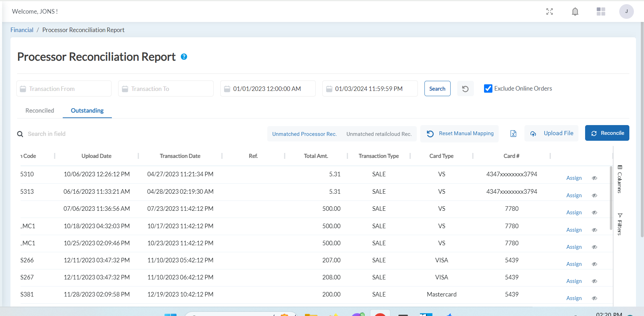Click eye icon in row S381
Image resolution: width=644 pixels, height=316 pixels.
(x=595, y=298)
